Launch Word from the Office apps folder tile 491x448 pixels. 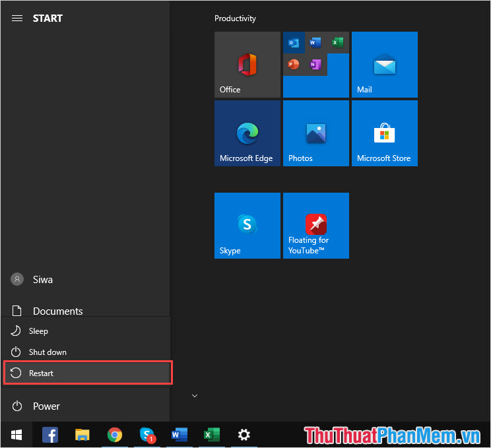pyautogui.click(x=315, y=42)
